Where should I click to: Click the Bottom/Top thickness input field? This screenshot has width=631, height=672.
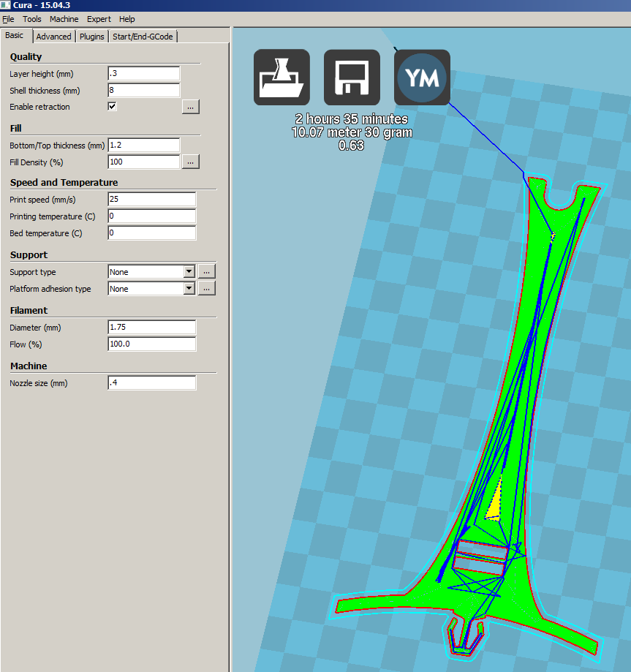(143, 145)
